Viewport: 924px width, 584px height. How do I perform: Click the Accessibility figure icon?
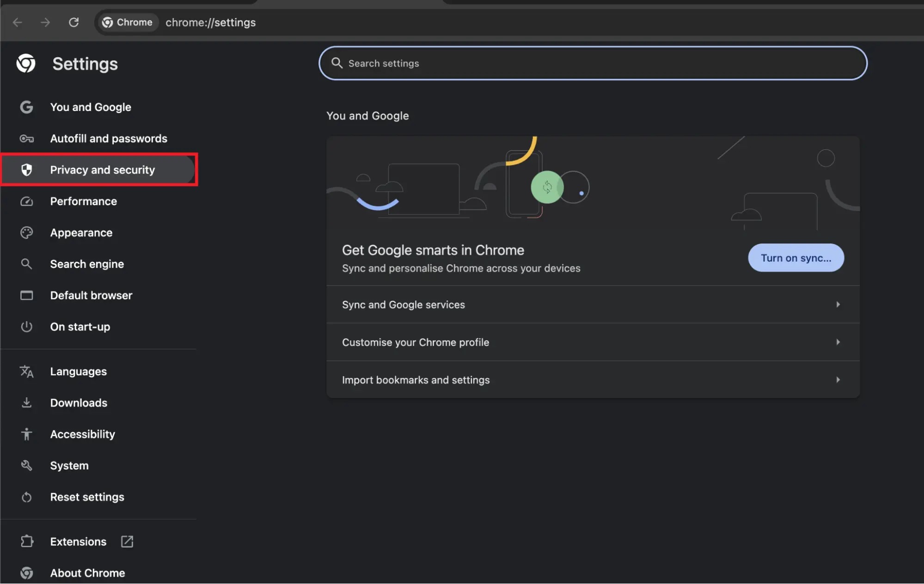click(x=26, y=434)
